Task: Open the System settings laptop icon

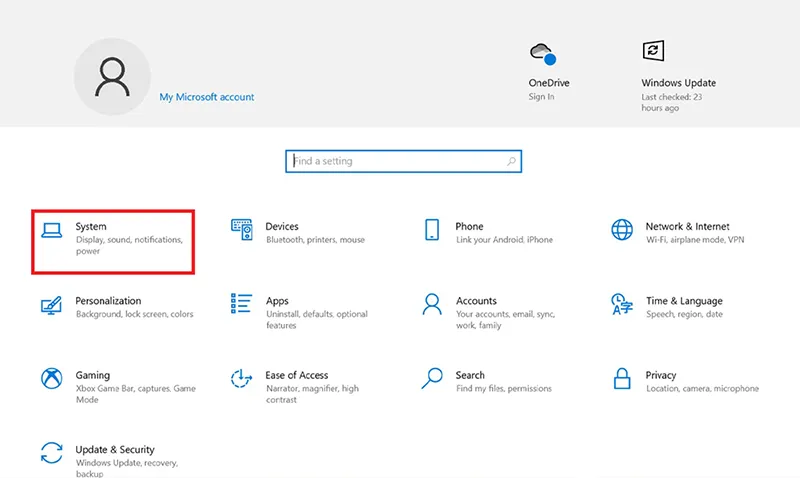Action: (x=52, y=231)
